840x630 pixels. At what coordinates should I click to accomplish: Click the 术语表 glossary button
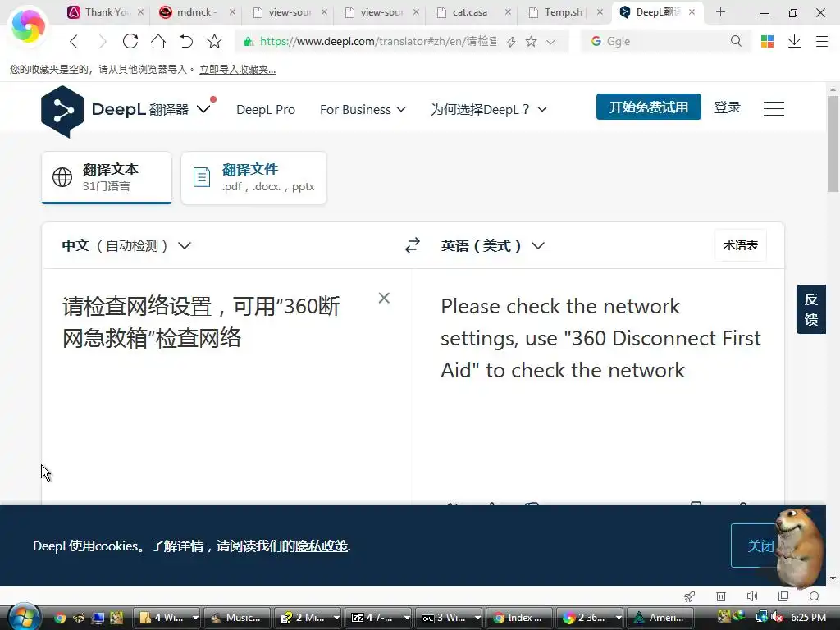click(x=741, y=245)
